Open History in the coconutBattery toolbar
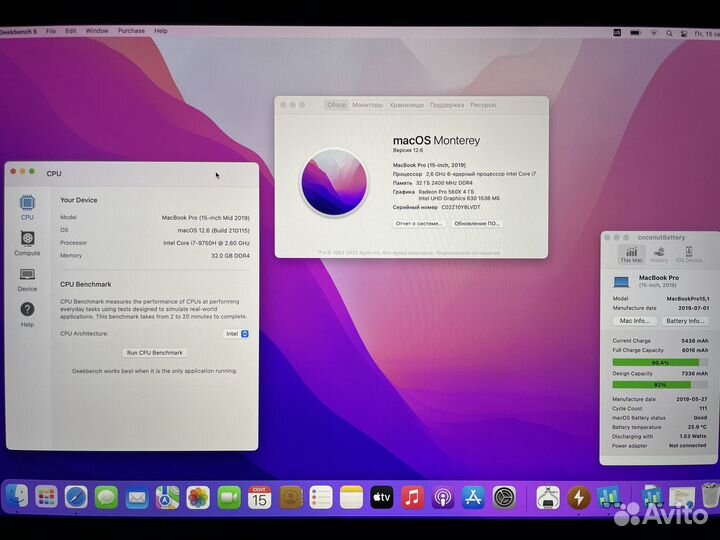This screenshot has height=540, width=720. coord(659,254)
